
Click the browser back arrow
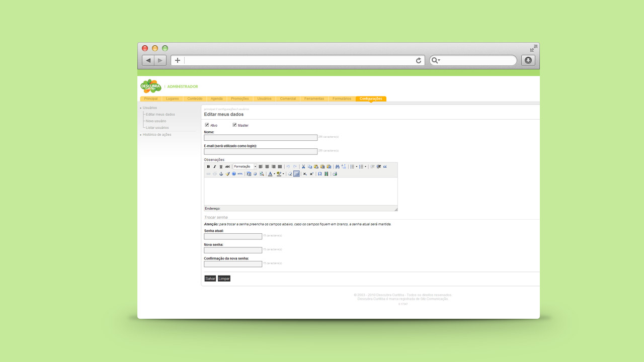click(x=148, y=60)
